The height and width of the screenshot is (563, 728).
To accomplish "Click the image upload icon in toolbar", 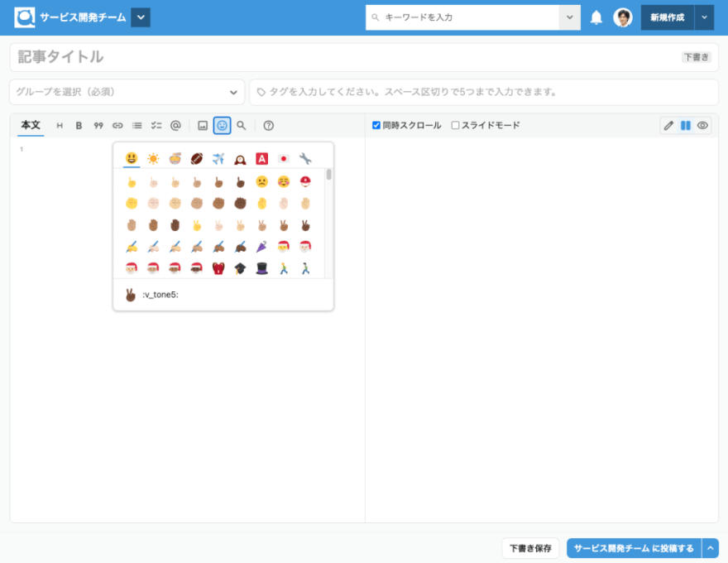I will coord(203,125).
